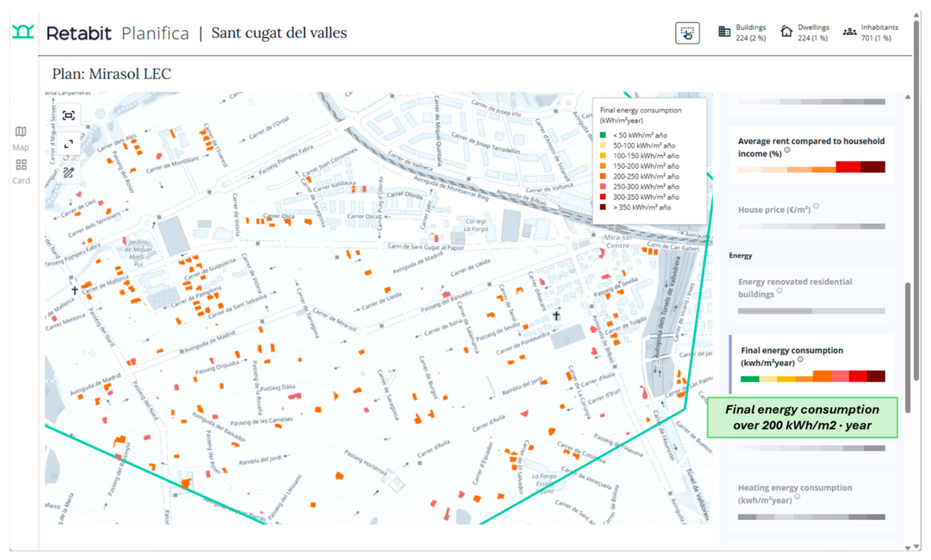Click the Retabit logo icon
This screenshot has height=560, width=931.
(23, 32)
